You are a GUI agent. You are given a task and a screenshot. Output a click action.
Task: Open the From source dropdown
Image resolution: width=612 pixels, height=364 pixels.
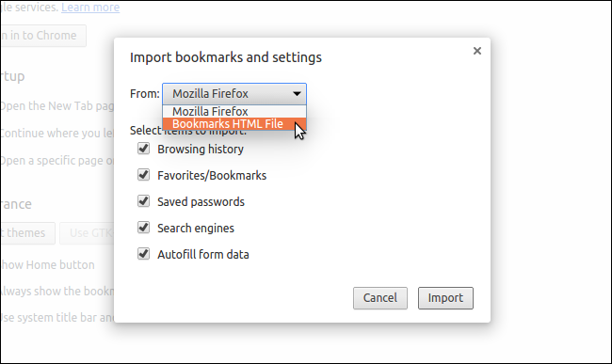click(x=234, y=94)
